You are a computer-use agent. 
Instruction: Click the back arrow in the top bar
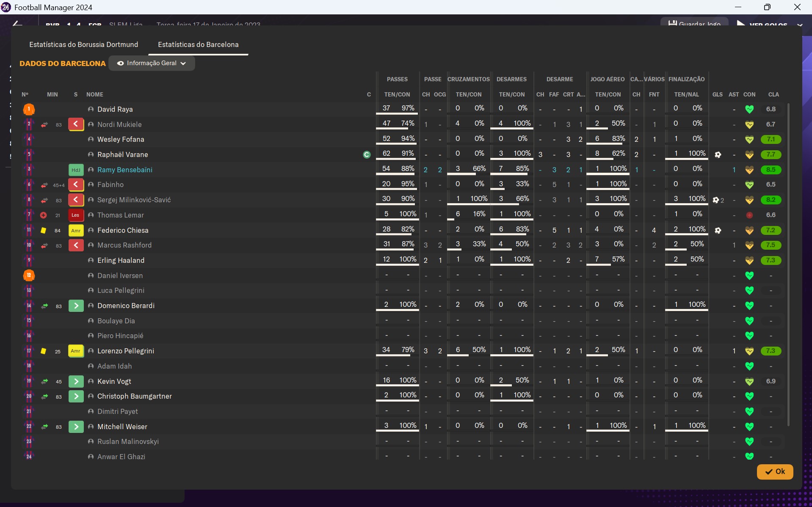[17, 23]
